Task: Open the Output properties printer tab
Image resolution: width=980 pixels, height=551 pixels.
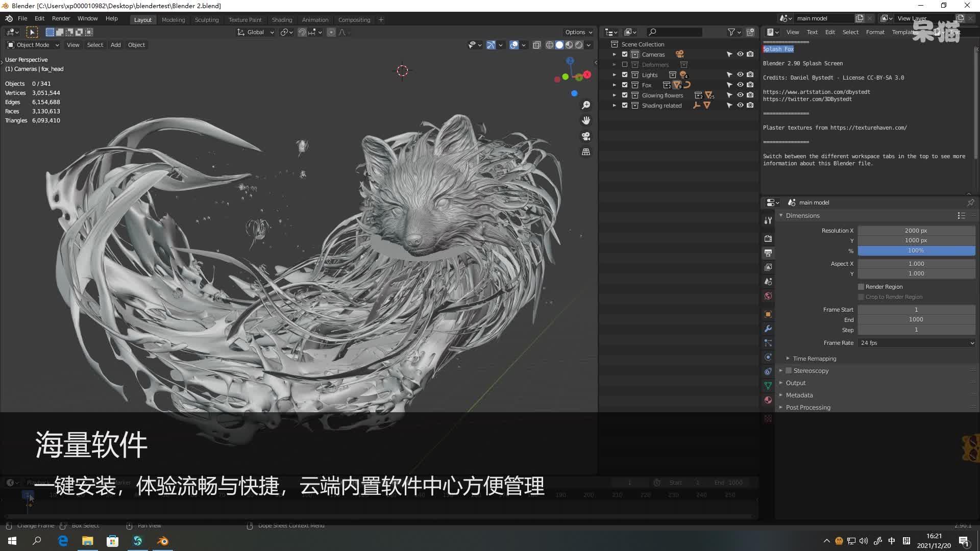Action: [x=768, y=253]
